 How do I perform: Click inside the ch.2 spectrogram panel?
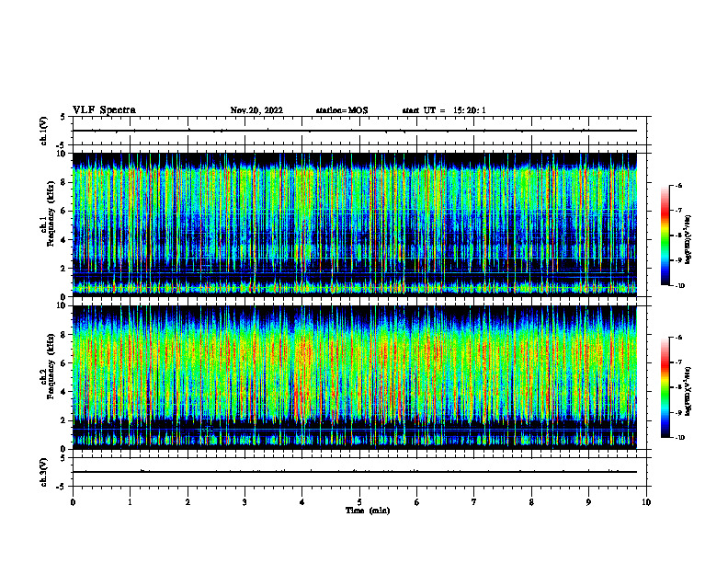click(x=355, y=377)
